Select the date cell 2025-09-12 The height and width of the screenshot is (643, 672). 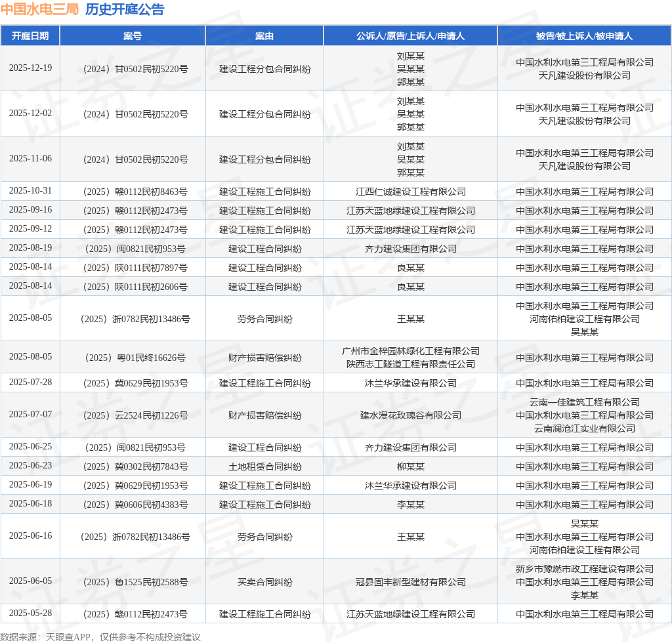point(30,229)
